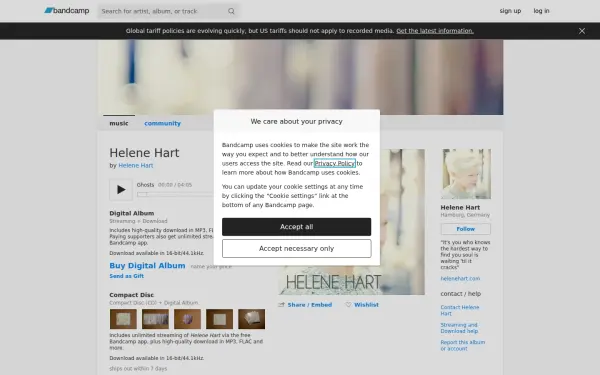This screenshot has width=600, height=375.
Task: Click the Digital Album heading
Action: pos(132,213)
